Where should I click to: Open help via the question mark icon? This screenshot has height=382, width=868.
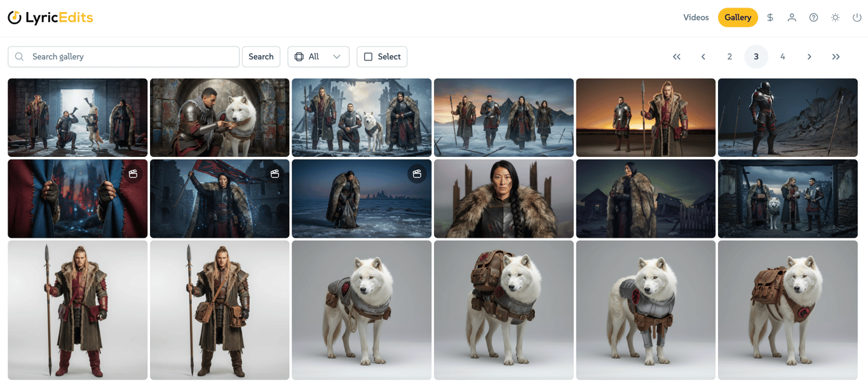click(x=813, y=17)
